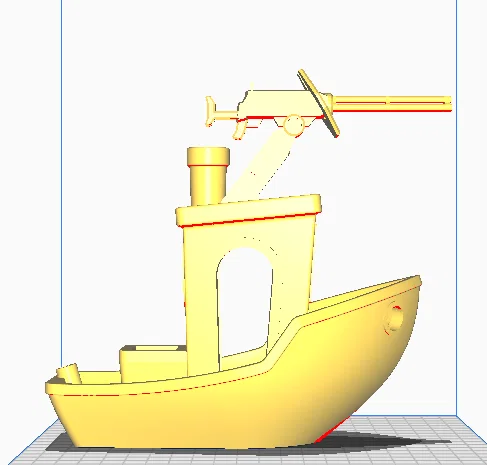Click the round hawse hole on the bow
The image size is (487, 465).
click(x=394, y=319)
